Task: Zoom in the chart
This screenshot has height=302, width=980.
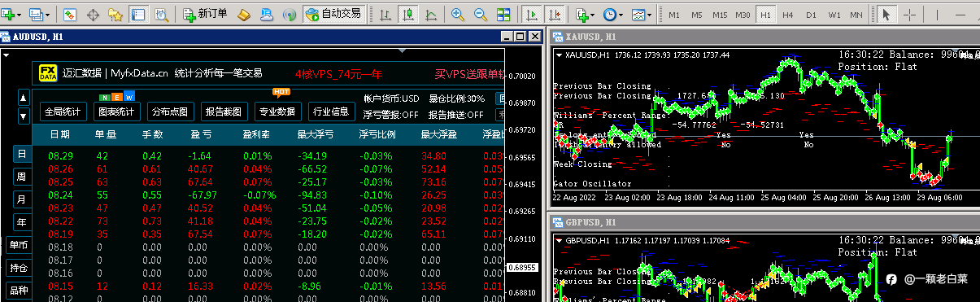Action: (458, 15)
